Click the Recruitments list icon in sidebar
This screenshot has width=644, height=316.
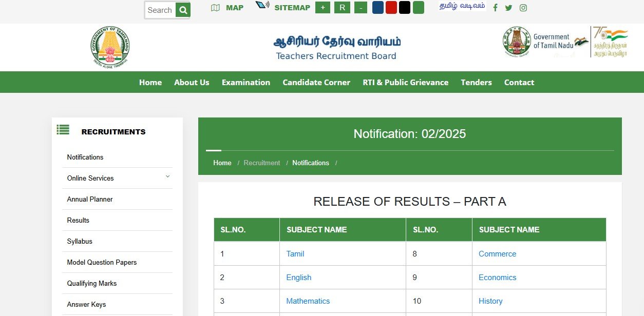[x=62, y=130]
